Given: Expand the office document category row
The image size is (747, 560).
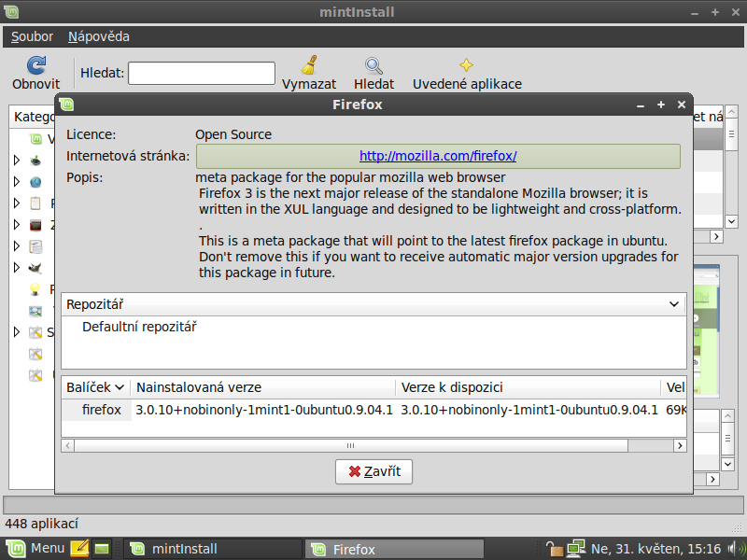Looking at the screenshot, I should pos(17,246).
